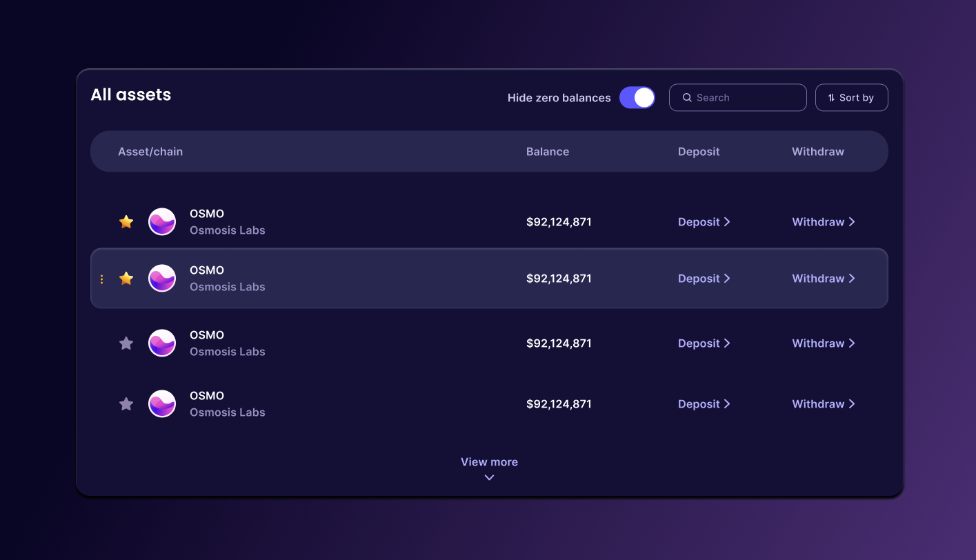This screenshot has height=560, width=976.
Task: Click the Withdraw link in the third row
Action: (x=818, y=343)
